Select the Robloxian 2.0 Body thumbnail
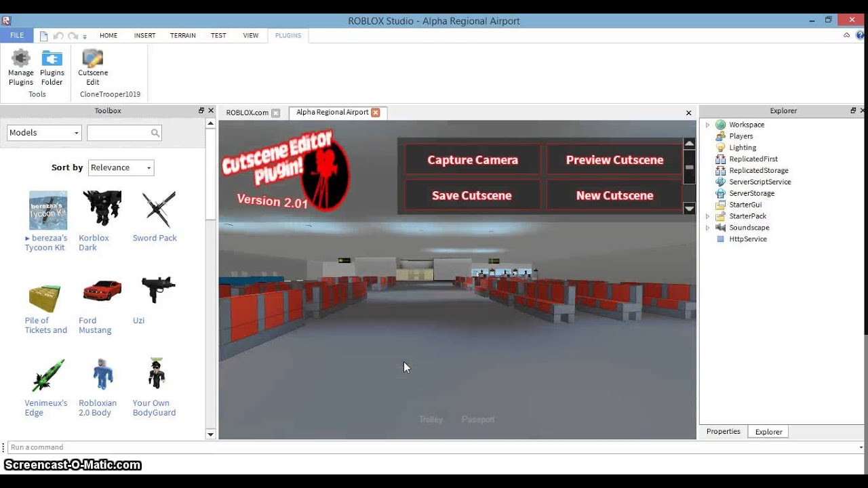 point(102,374)
